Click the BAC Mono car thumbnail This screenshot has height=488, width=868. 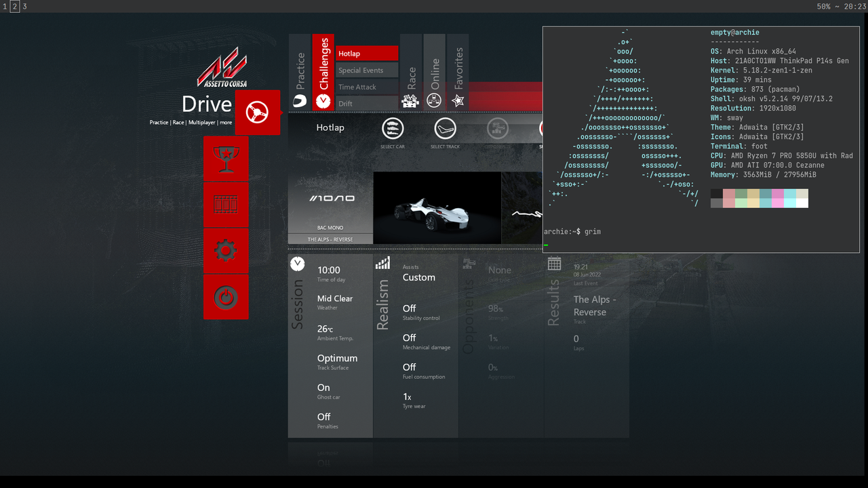click(x=437, y=207)
